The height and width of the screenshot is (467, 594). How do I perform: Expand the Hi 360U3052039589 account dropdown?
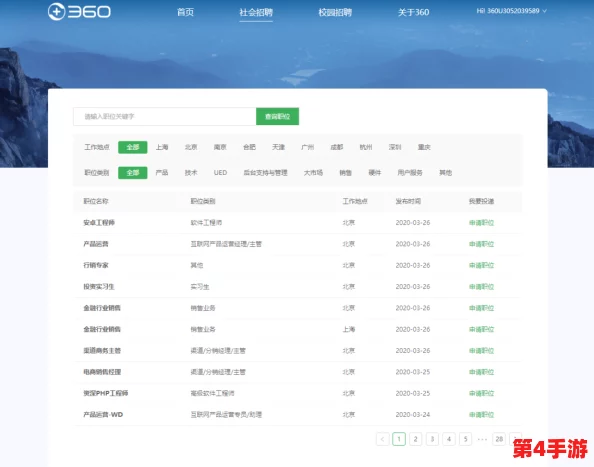tap(511, 11)
